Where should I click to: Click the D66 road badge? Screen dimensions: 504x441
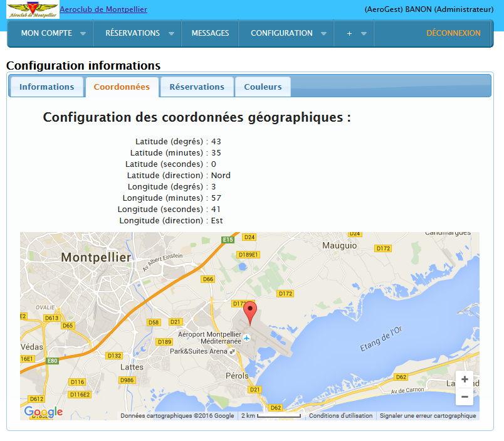[x=208, y=279]
